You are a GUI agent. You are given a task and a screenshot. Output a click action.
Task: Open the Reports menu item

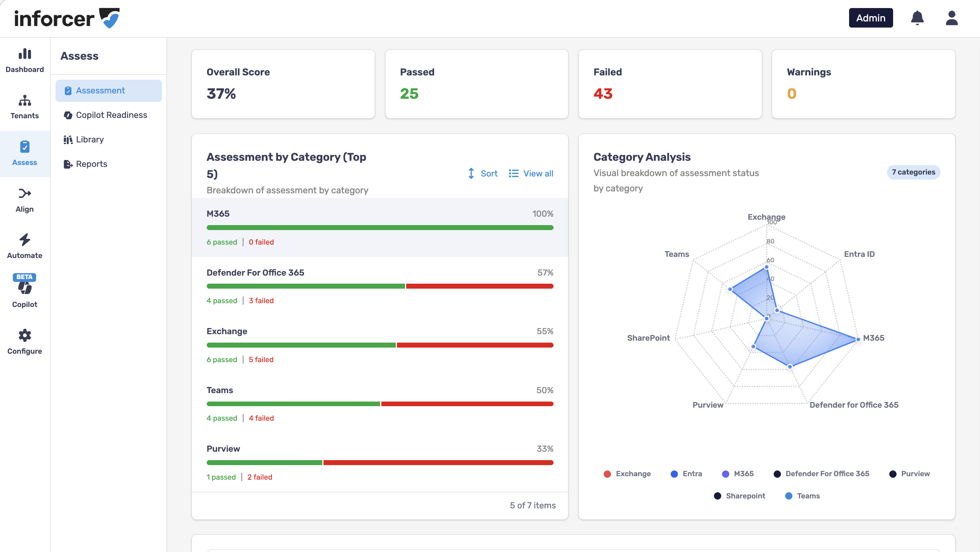[x=109, y=164]
